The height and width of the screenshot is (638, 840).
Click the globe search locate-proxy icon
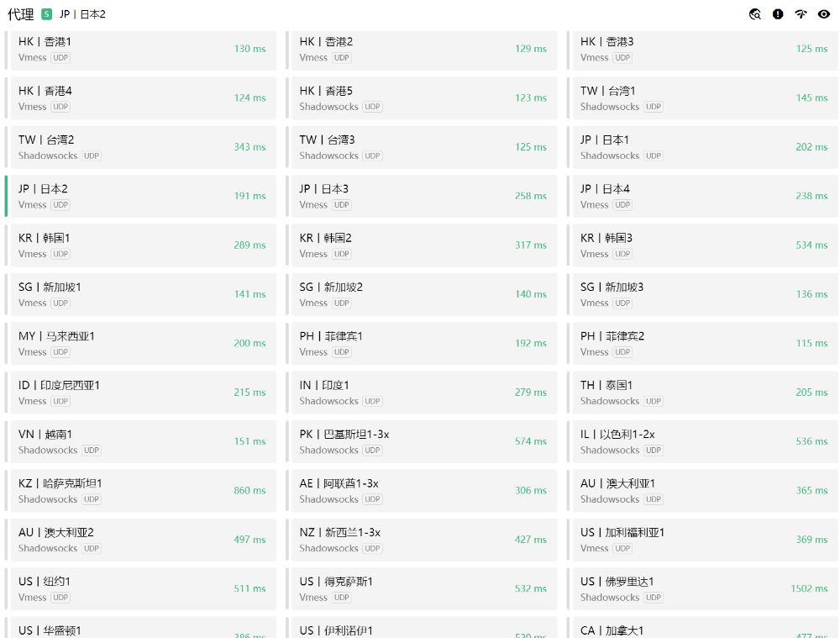click(754, 14)
